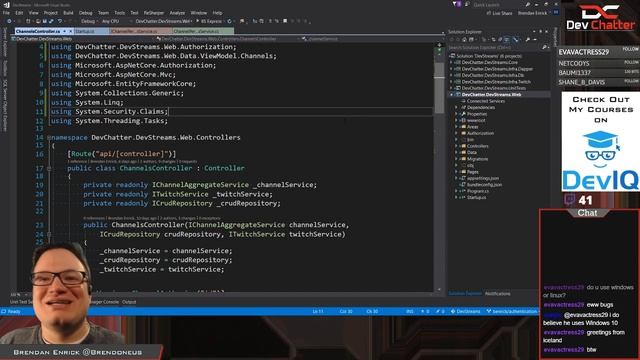
Task: Click the NETCODYS follower entry
Action: 598,63
